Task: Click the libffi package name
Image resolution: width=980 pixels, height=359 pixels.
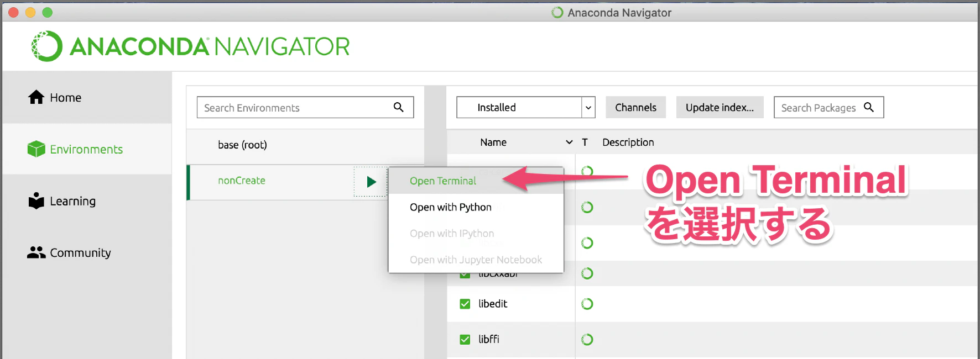Action: click(489, 339)
